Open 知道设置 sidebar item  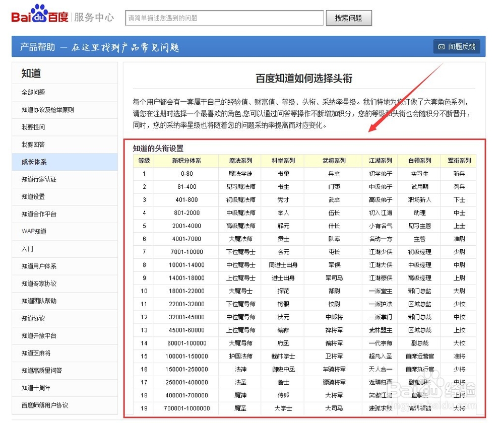(65, 196)
